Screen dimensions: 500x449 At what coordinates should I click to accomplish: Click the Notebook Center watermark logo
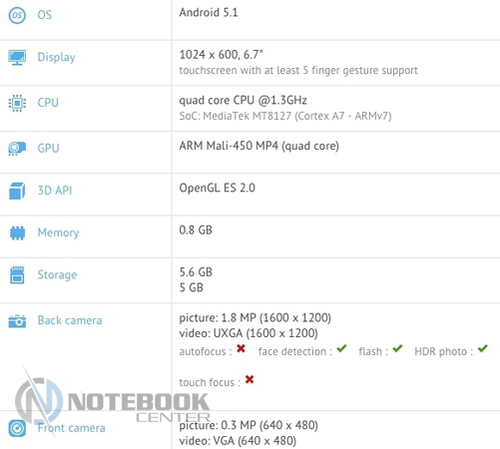pyautogui.click(x=112, y=402)
